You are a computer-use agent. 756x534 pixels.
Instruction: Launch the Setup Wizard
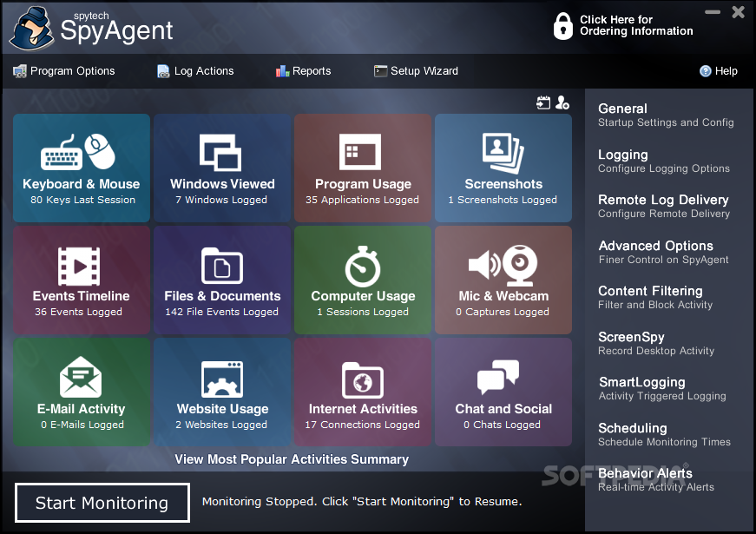coord(416,71)
